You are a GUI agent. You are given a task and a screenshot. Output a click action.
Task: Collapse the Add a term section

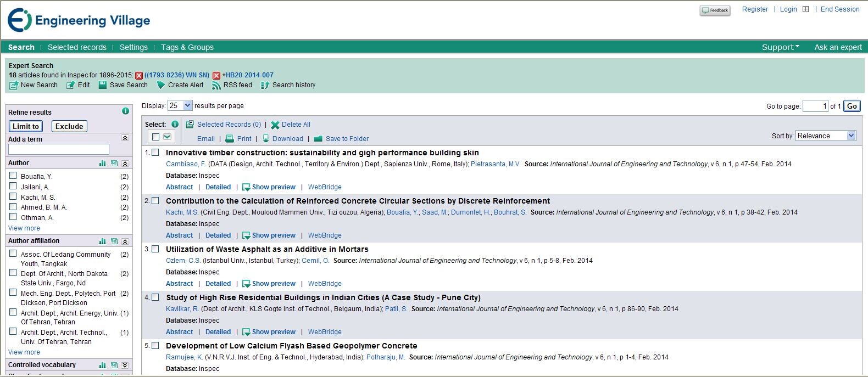click(x=125, y=138)
